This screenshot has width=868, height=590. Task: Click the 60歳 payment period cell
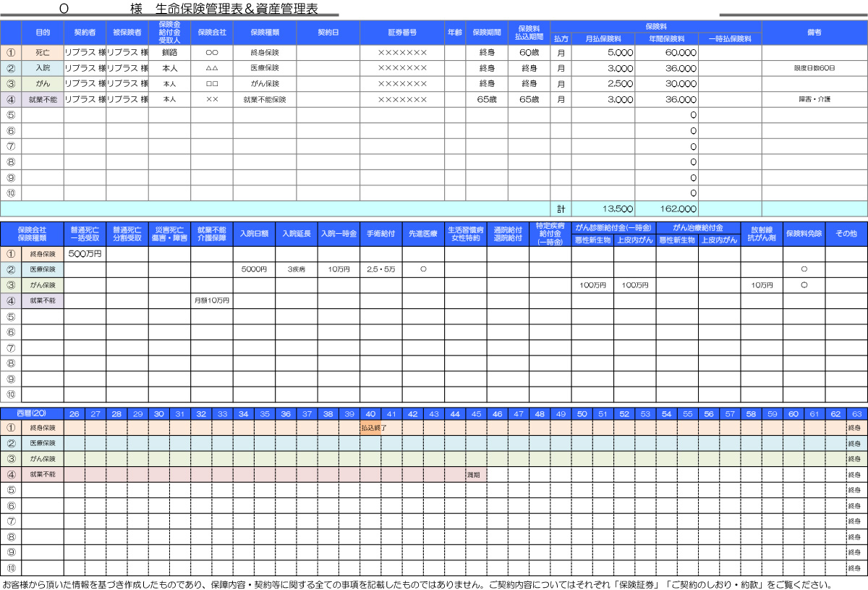point(529,53)
